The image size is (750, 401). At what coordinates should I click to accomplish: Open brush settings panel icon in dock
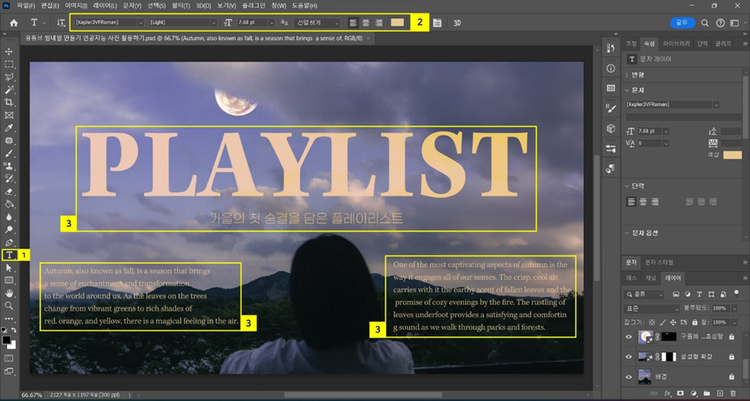(611, 108)
